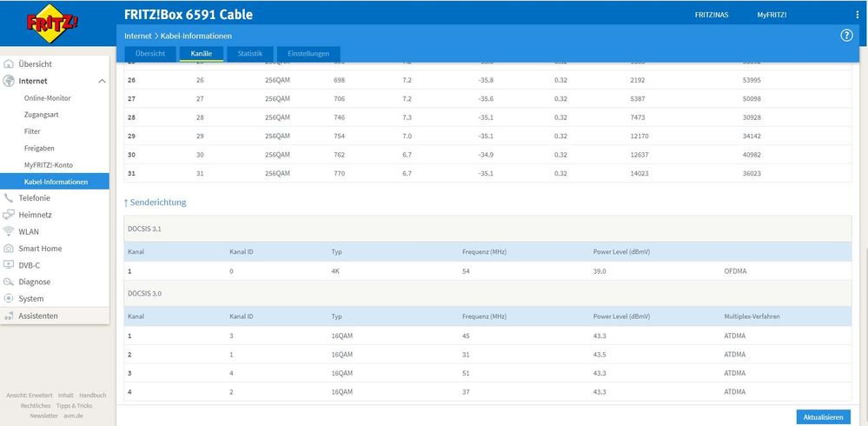Click the Diagnose icon in sidebar
Viewport: 868px width, 426px height.
pos(10,282)
